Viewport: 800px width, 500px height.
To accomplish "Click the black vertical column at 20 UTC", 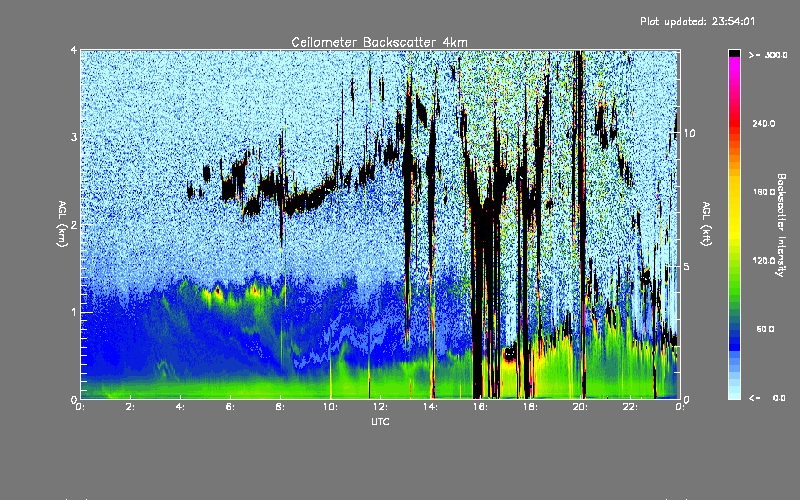I will click(x=581, y=224).
